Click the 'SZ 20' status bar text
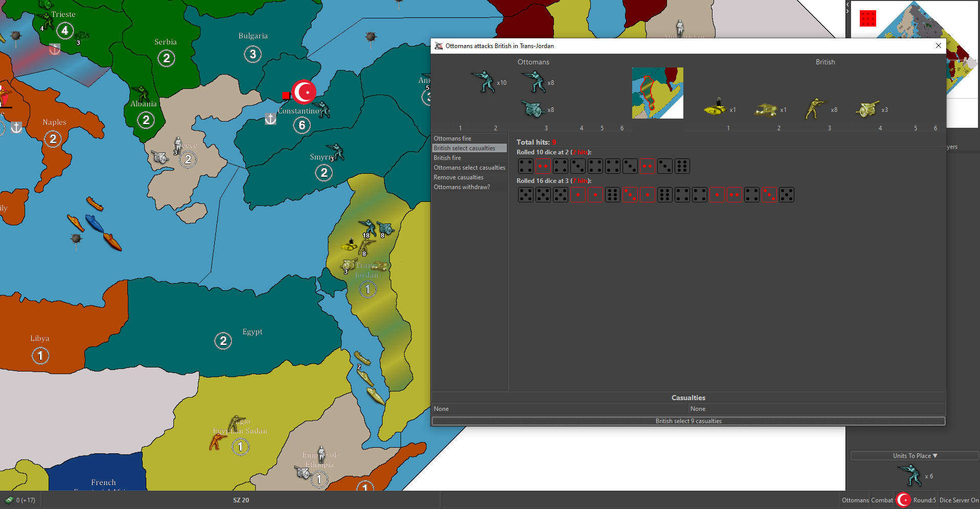 click(241, 500)
